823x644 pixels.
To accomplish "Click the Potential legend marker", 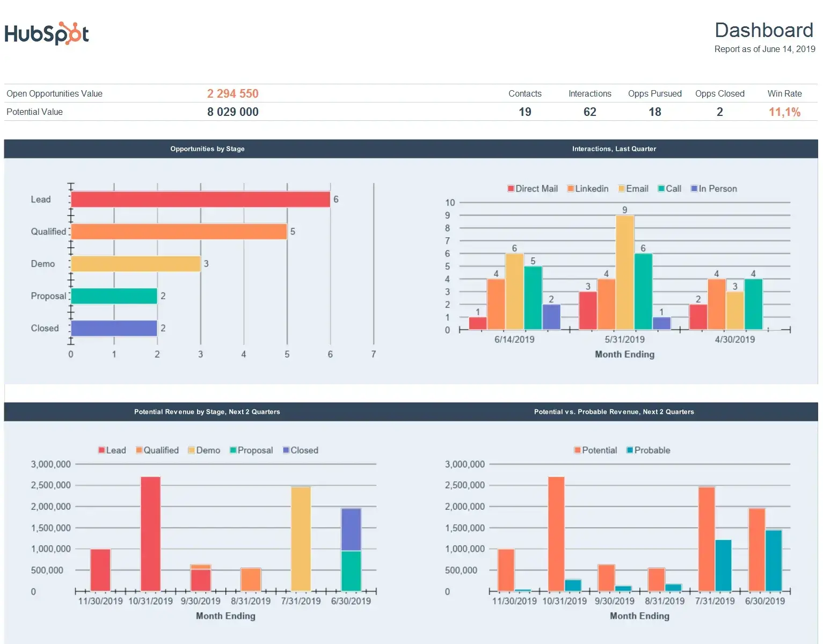I will coord(577,450).
